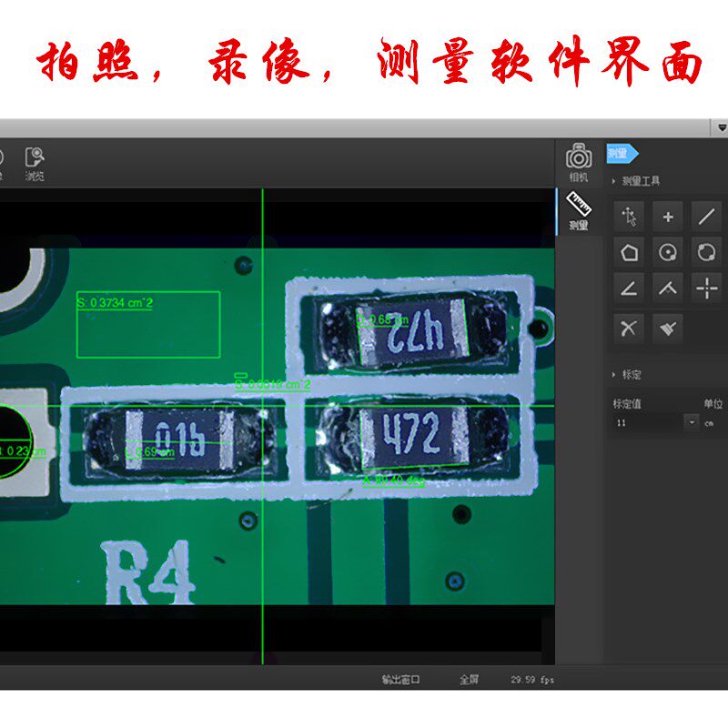Select the polygon area tool
The height and width of the screenshot is (728, 728).
629,253
